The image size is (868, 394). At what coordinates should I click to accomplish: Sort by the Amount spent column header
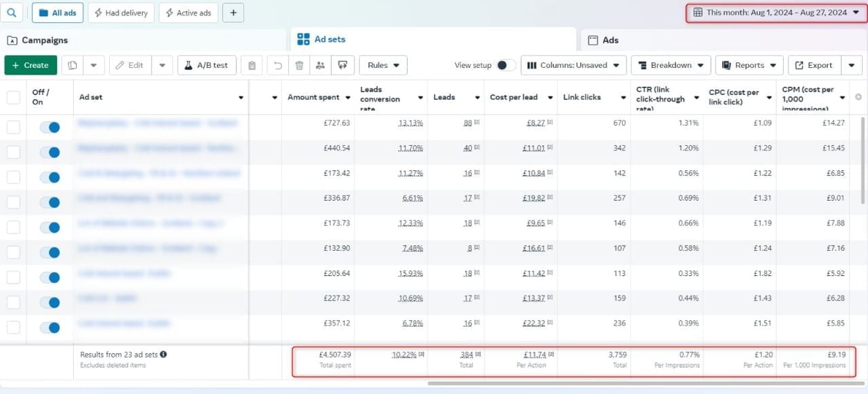pos(314,97)
